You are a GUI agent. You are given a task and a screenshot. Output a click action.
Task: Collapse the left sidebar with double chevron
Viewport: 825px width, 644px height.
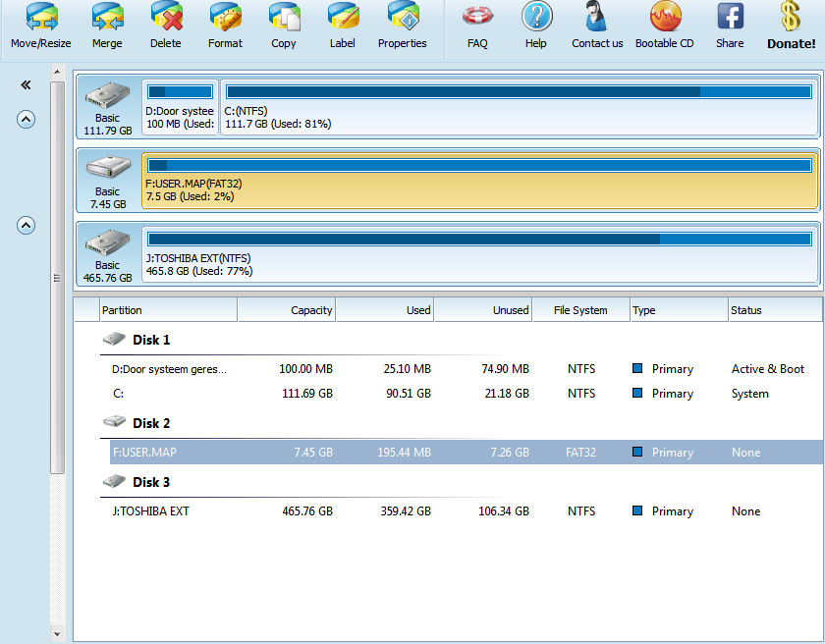pyautogui.click(x=27, y=85)
